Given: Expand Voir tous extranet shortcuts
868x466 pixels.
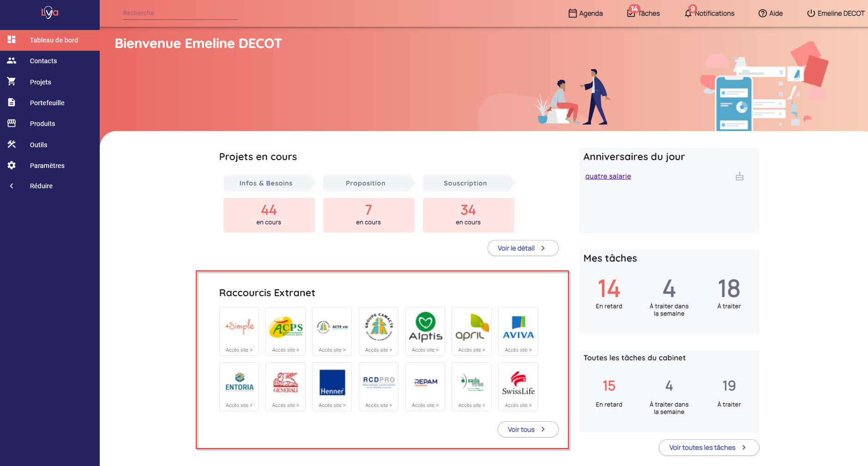Looking at the screenshot, I should (x=528, y=430).
